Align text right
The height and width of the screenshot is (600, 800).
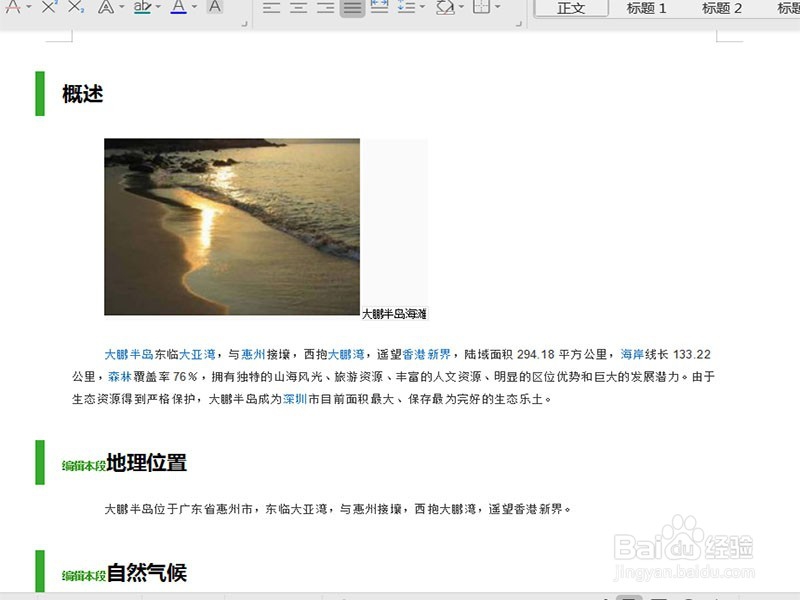click(x=326, y=7)
